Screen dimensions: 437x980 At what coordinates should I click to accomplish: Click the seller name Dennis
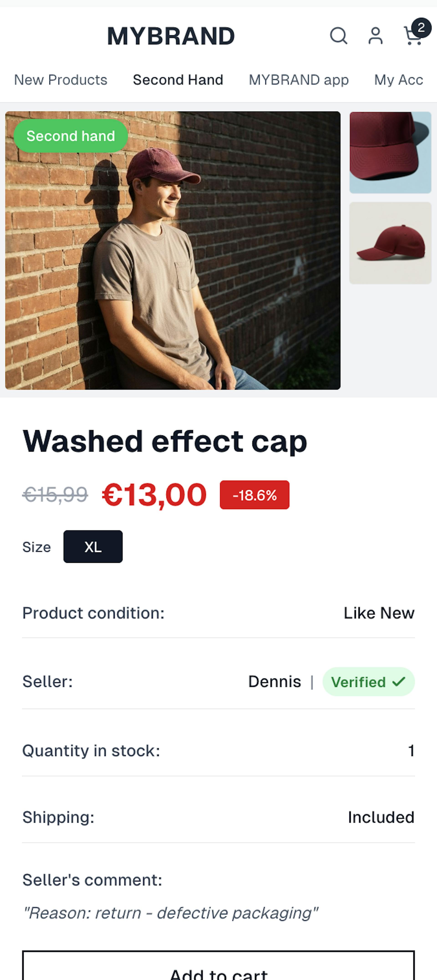(x=274, y=682)
